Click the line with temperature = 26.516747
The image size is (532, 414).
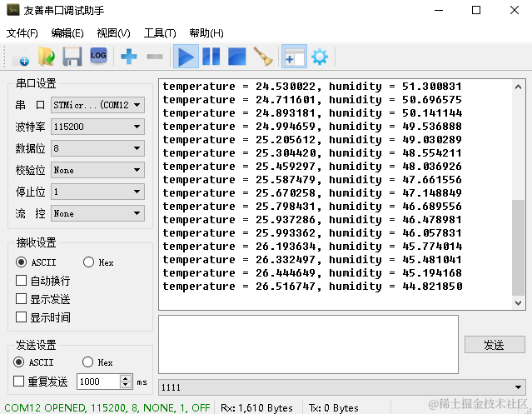tap(312, 287)
